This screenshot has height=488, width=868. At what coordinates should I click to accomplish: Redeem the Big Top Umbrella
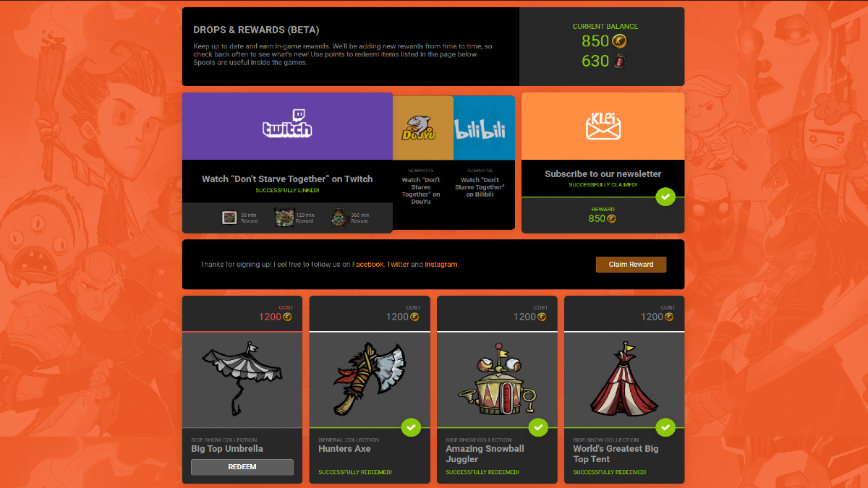242,467
